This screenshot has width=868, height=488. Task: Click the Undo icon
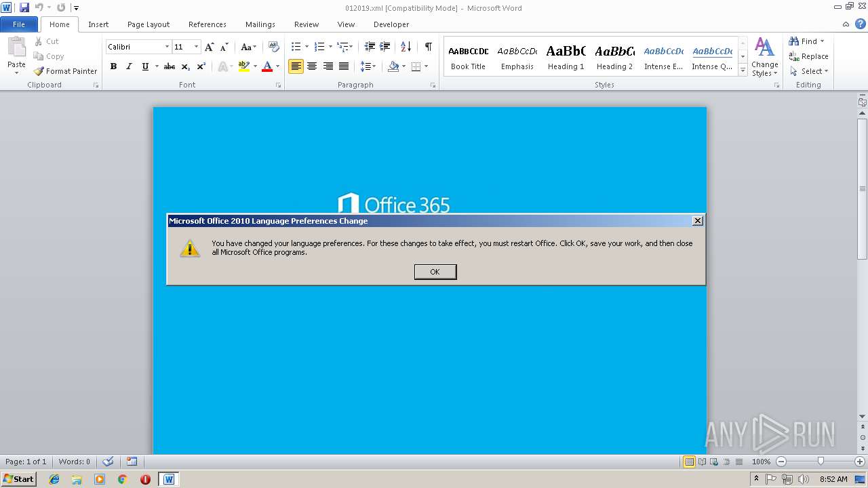tap(39, 7)
